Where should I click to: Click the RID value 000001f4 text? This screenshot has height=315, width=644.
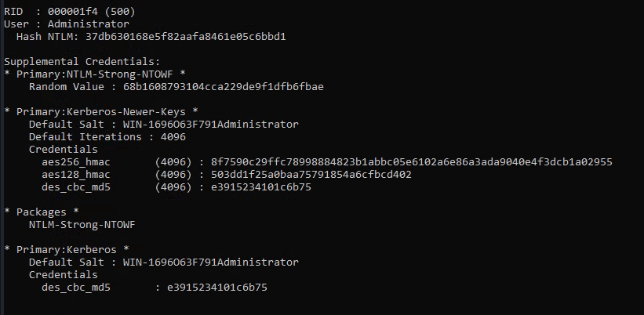pyautogui.click(x=72, y=12)
